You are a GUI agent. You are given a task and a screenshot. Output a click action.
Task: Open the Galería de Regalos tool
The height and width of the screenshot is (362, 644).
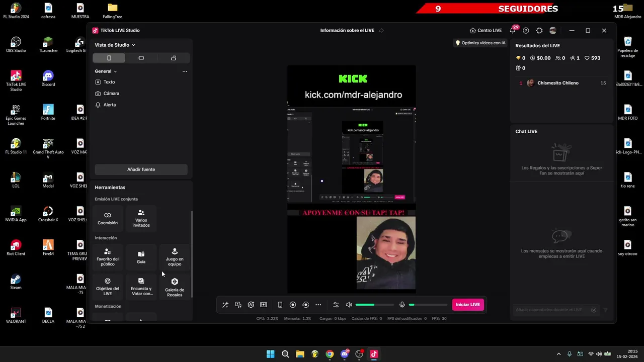175,287
